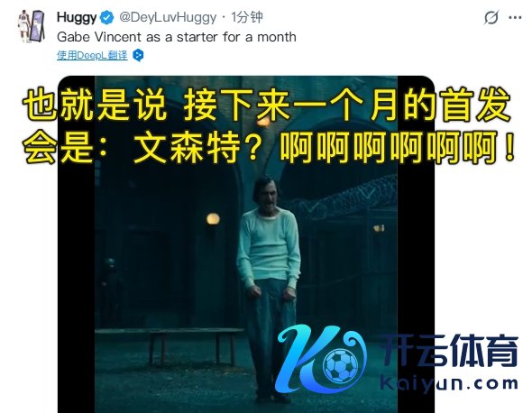Play the video of the man in white sweater
Viewport: 532px width, 413px height.
pyautogui.click(x=246, y=244)
